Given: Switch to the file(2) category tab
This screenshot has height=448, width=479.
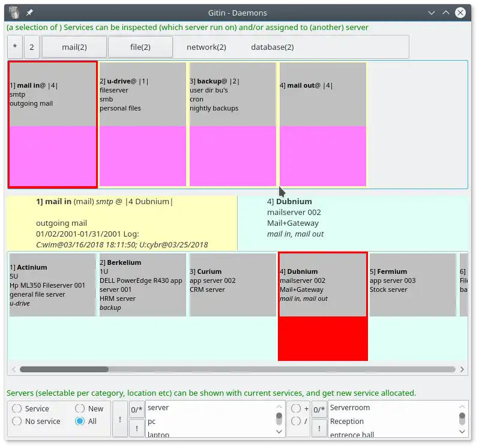Looking at the screenshot, I should tap(140, 47).
